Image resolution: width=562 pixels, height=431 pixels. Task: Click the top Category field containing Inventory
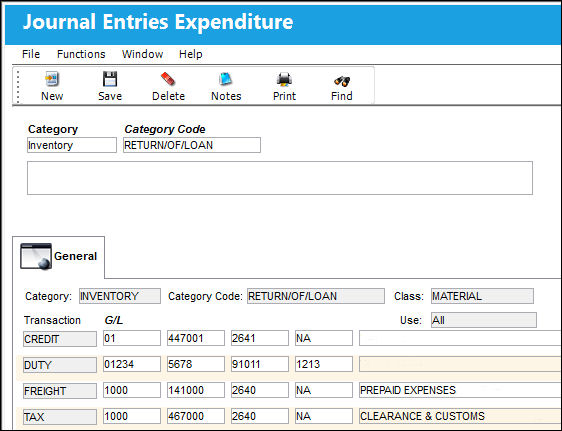[x=72, y=145]
